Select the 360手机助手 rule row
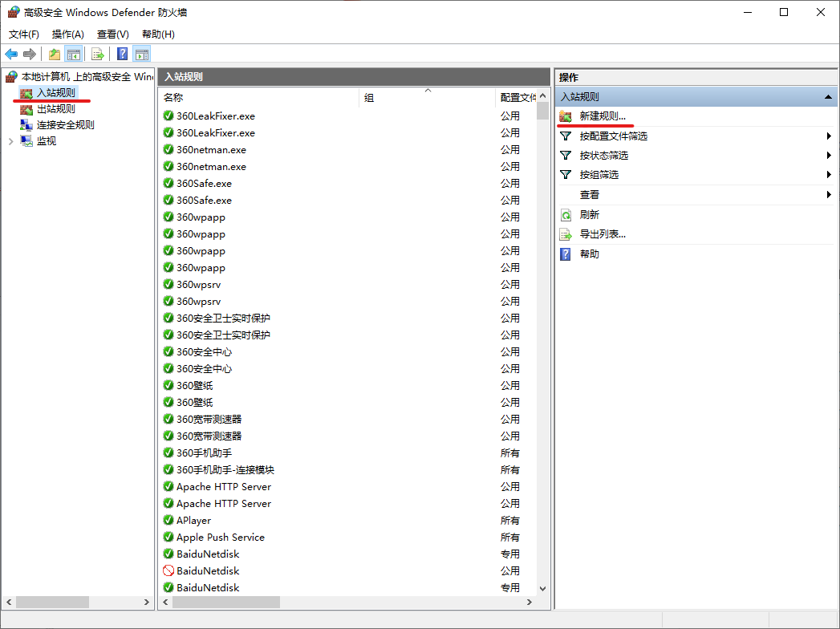 (x=348, y=452)
